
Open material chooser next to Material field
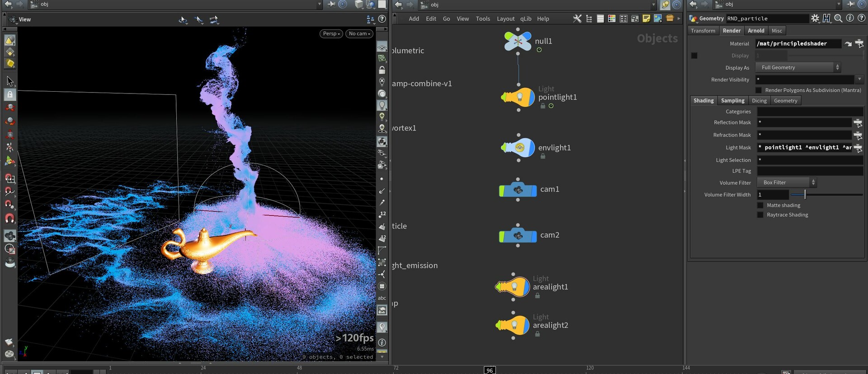pyautogui.click(x=859, y=44)
